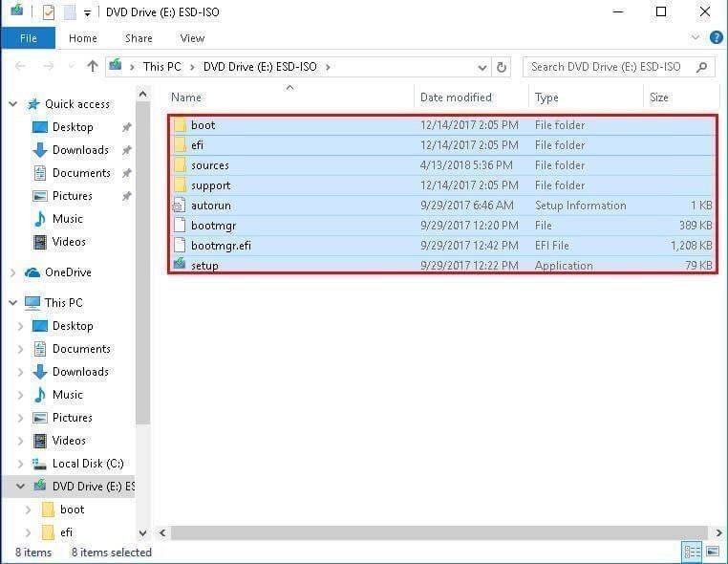Open recent locations dropdown arrow
This screenshot has width=728, height=564.
tap(71, 66)
